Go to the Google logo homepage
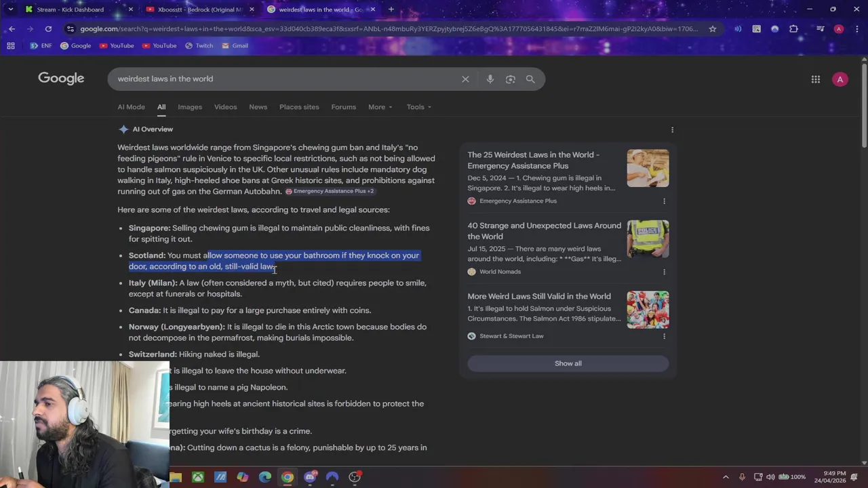This screenshot has width=868, height=488. (61, 79)
